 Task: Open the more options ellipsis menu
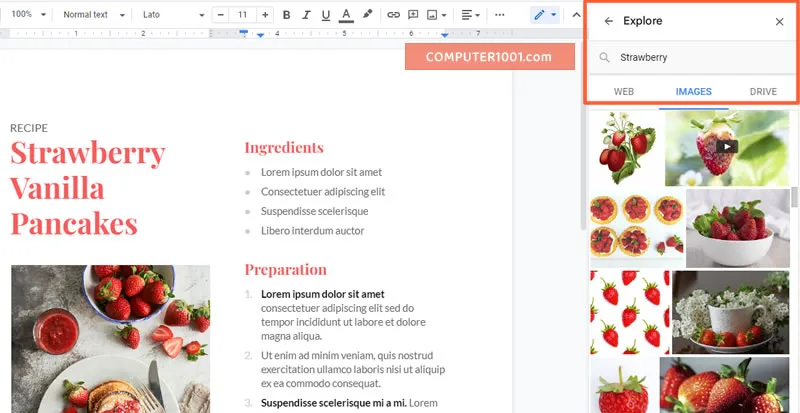click(x=499, y=15)
